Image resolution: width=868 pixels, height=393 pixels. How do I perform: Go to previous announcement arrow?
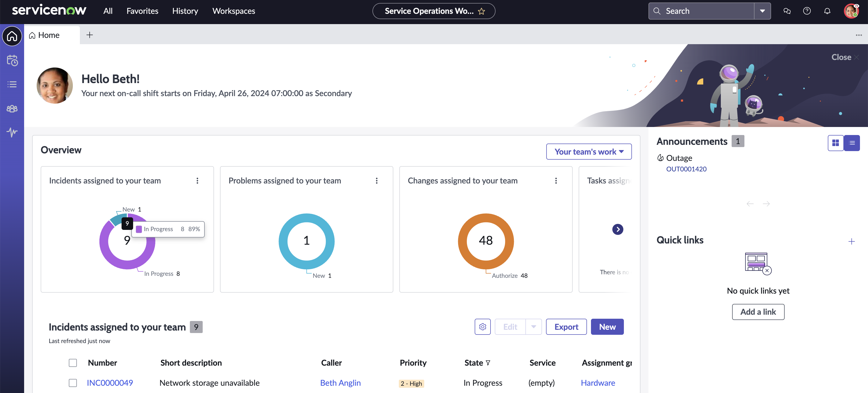[750, 204]
